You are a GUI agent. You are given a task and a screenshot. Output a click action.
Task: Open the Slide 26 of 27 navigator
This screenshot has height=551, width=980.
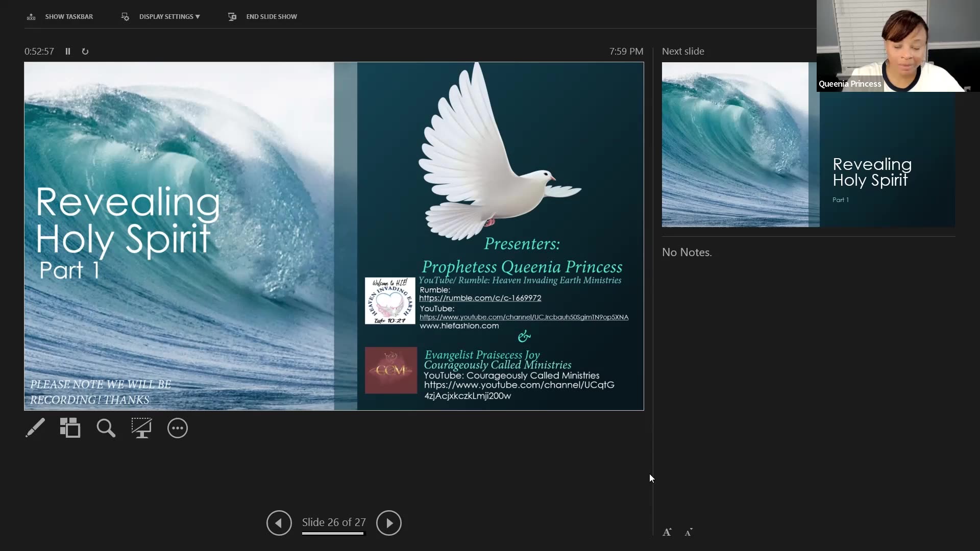334,522
